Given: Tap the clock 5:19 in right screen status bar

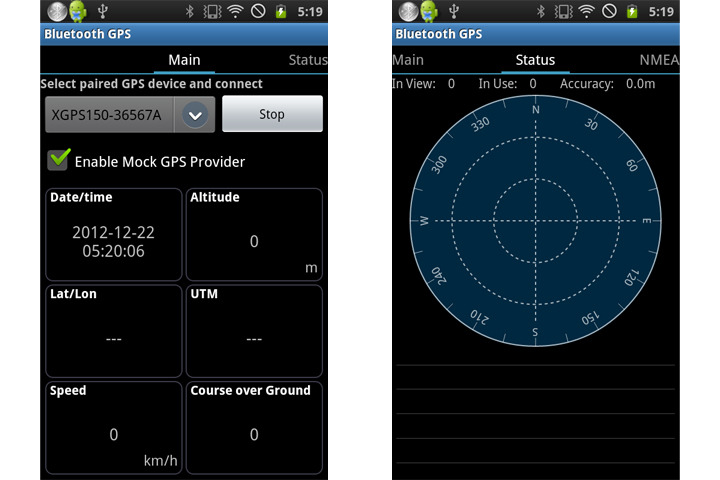Looking at the screenshot, I should [661, 11].
